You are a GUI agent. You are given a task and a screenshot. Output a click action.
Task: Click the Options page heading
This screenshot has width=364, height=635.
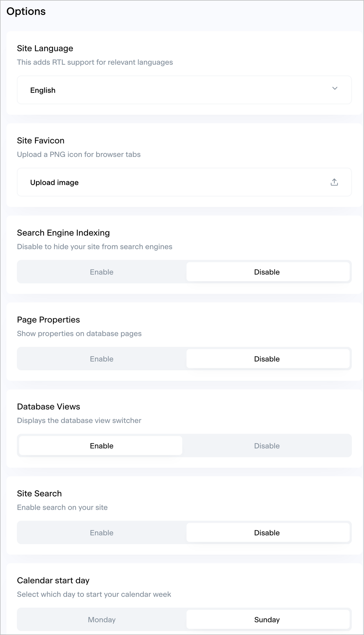[26, 11]
